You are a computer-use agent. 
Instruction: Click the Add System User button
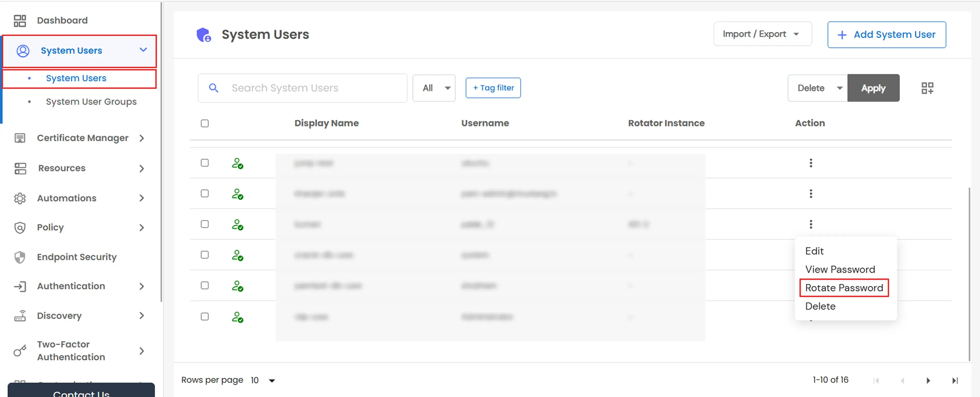point(886,34)
